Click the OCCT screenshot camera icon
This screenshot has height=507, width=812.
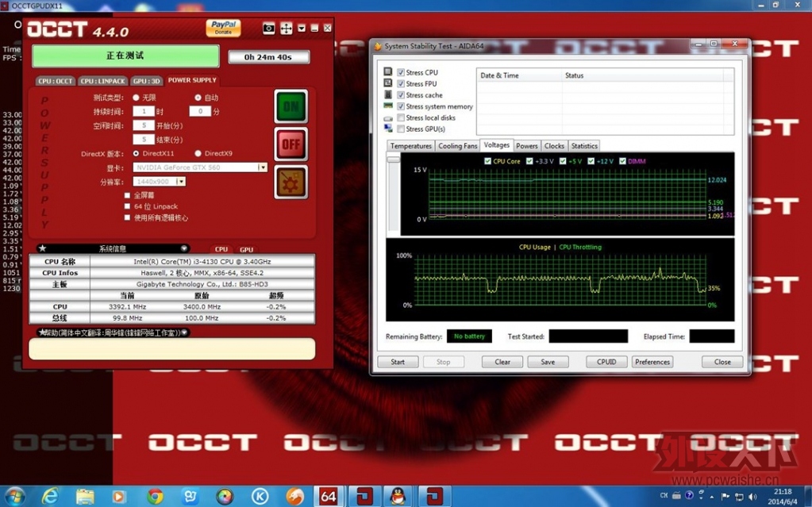269,29
